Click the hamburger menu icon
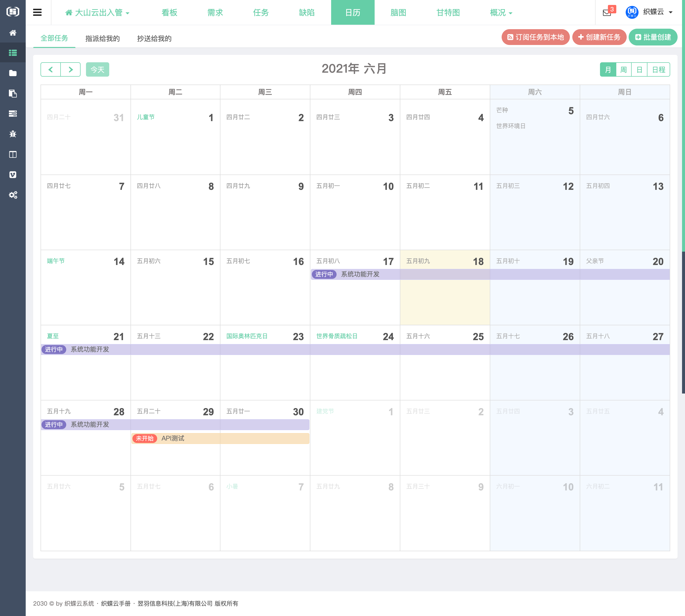The image size is (685, 616). [37, 13]
